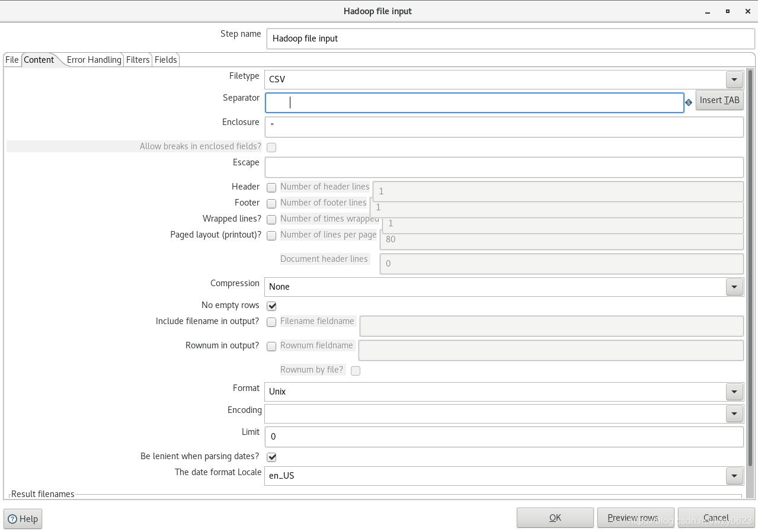Click the Help button
Image resolution: width=758 pixels, height=532 pixels.
23,519
